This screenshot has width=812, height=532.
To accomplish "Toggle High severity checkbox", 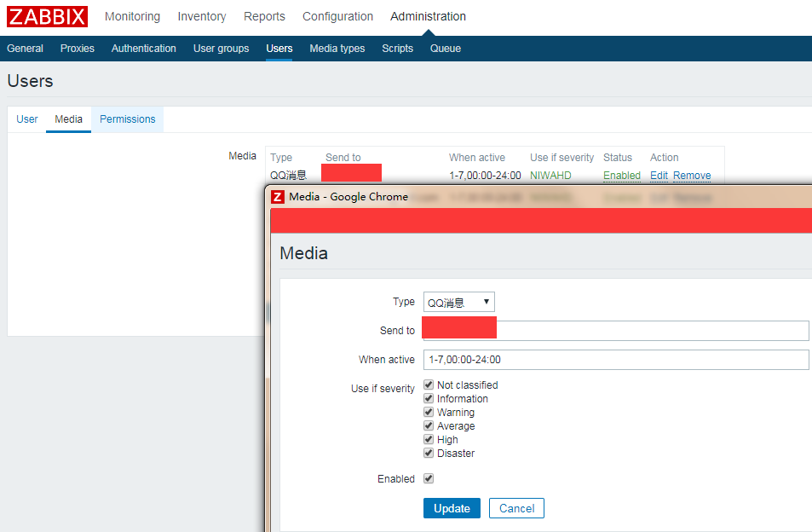I will (429, 439).
